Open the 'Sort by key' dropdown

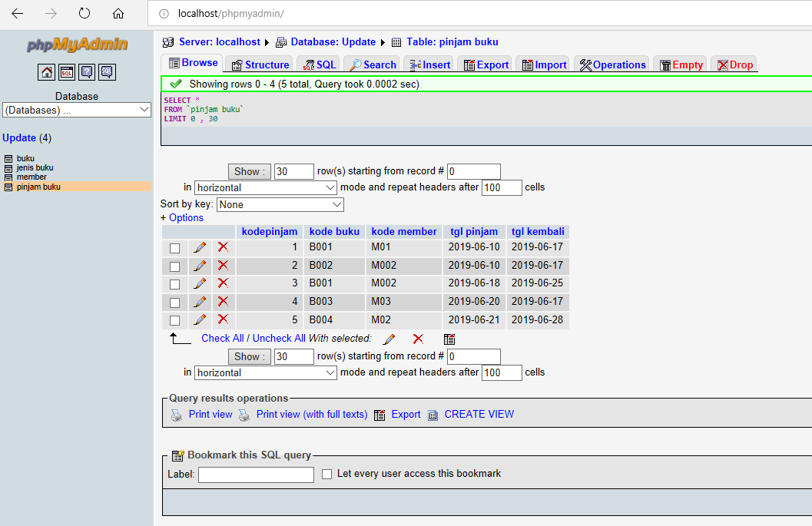pos(280,203)
